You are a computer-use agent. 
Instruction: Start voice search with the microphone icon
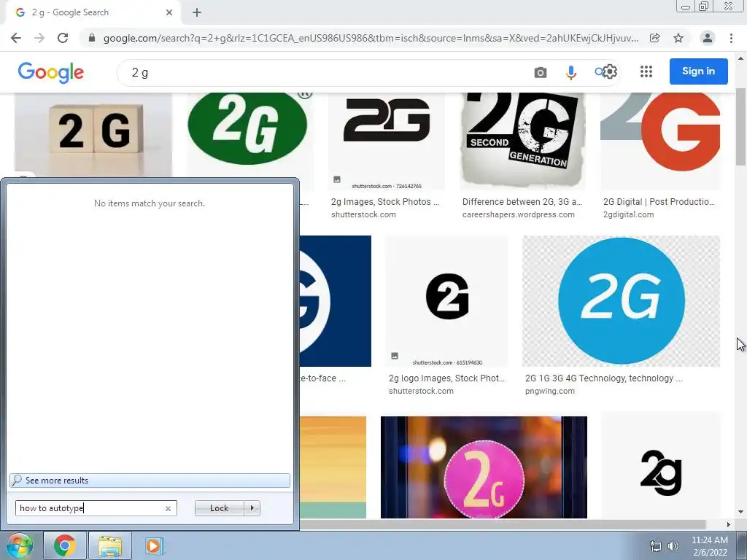click(x=570, y=72)
